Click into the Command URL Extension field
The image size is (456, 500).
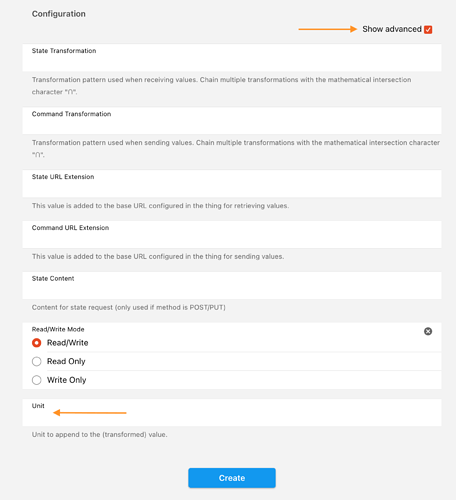coord(232,234)
